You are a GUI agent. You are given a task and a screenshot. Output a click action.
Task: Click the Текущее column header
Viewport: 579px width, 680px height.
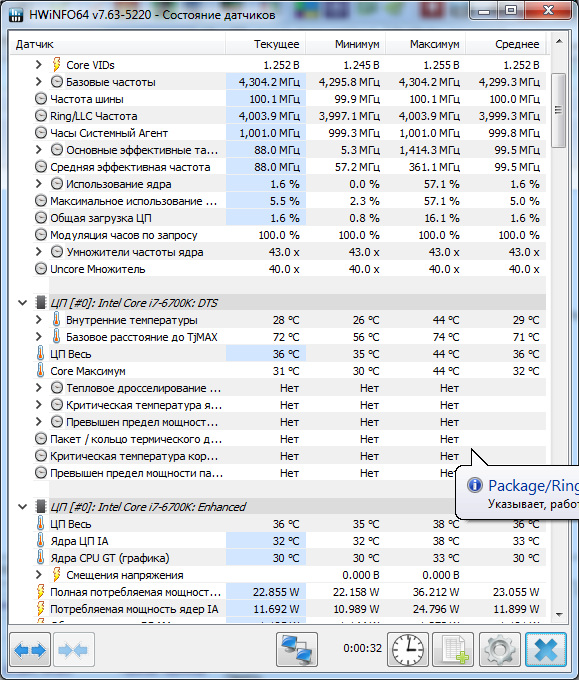point(265,44)
